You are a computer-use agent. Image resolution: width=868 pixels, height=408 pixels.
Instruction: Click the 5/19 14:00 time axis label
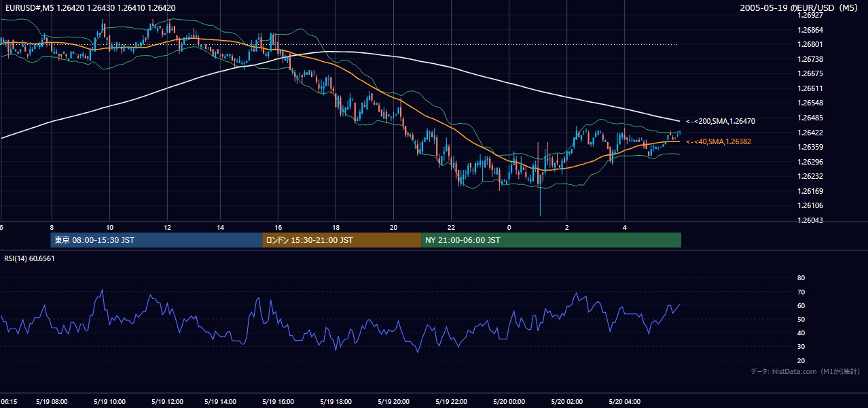click(219, 402)
